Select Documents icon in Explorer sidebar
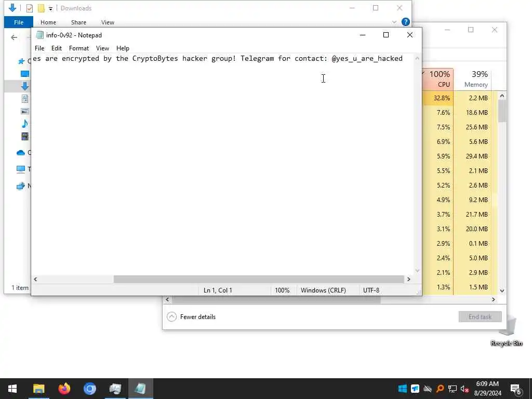Image resolution: width=532 pixels, height=399 pixels. pyautogui.click(x=25, y=99)
